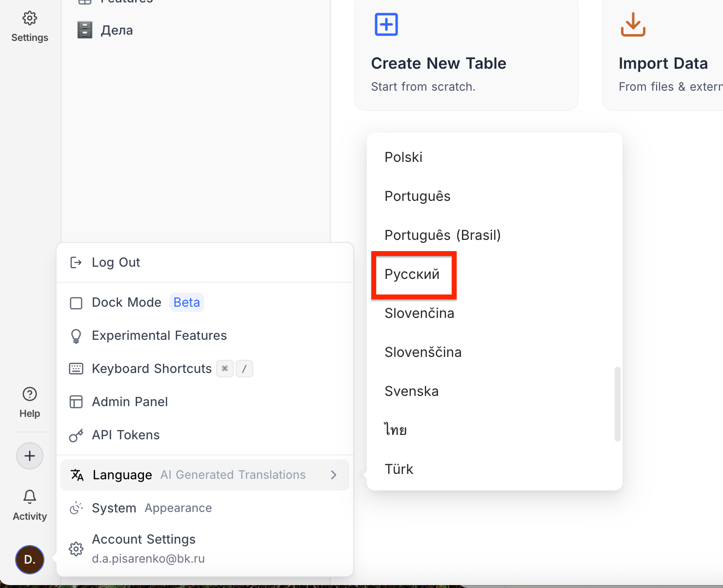Image resolution: width=723 pixels, height=588 pixels.
Task: Click the Appearance label text
Action: [x=178, y=508]
